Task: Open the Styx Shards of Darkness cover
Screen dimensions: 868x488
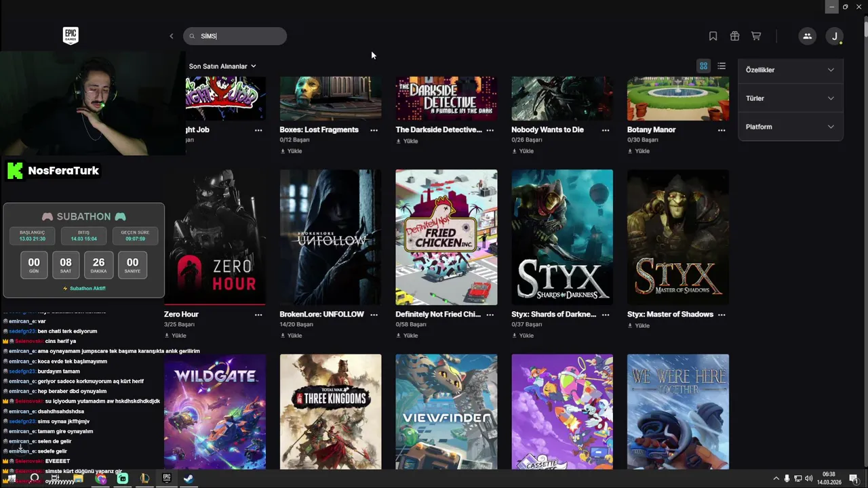Action: click(x=562, y=237)
